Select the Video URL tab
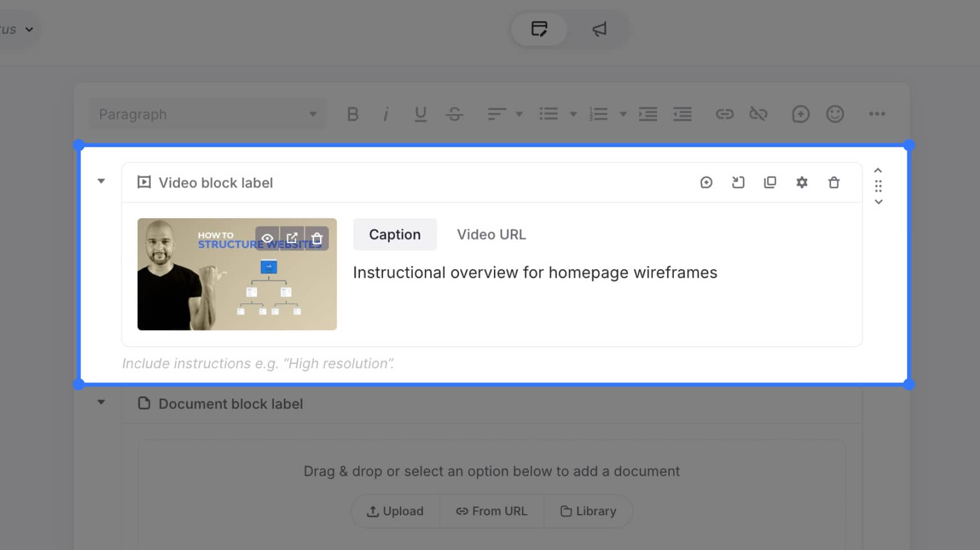Viewport: 980px width, 550px height. click(491, 235)
